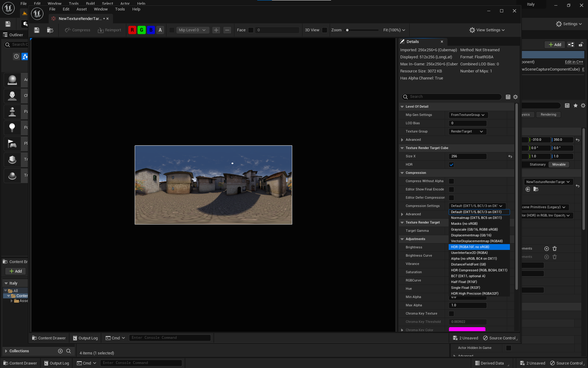Click the magenta Chroma Key Color swatch

467,330
